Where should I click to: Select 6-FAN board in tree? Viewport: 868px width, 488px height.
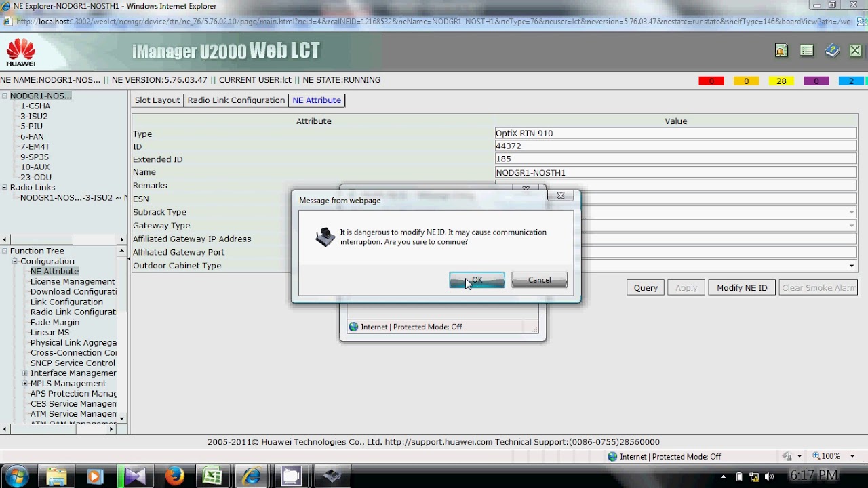(32, 136)
